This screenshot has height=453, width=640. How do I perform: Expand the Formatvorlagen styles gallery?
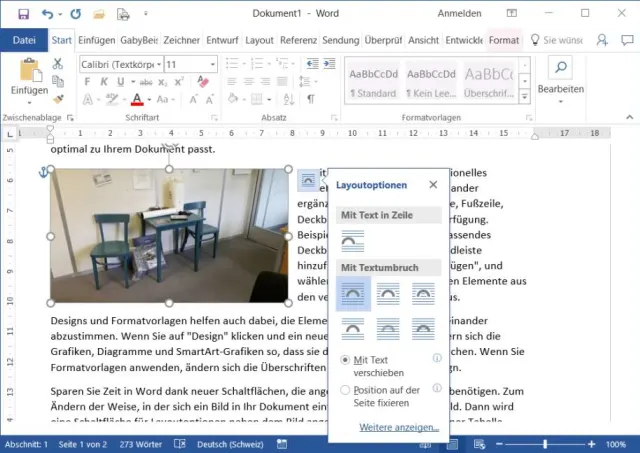(524, 97)
